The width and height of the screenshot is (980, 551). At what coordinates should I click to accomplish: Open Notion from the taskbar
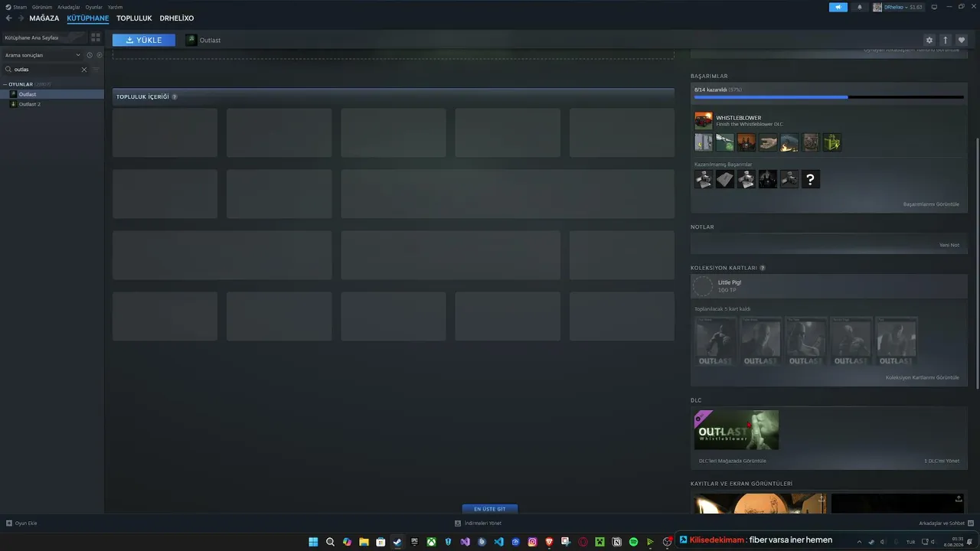tap(616, 542)
